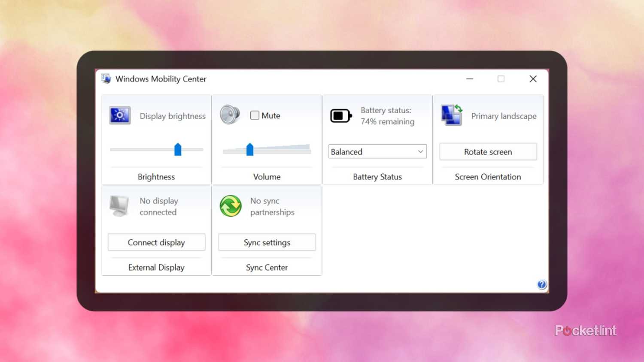644x362 pixels.
Task: Expand the battery power plan selector
Action: 377,151
